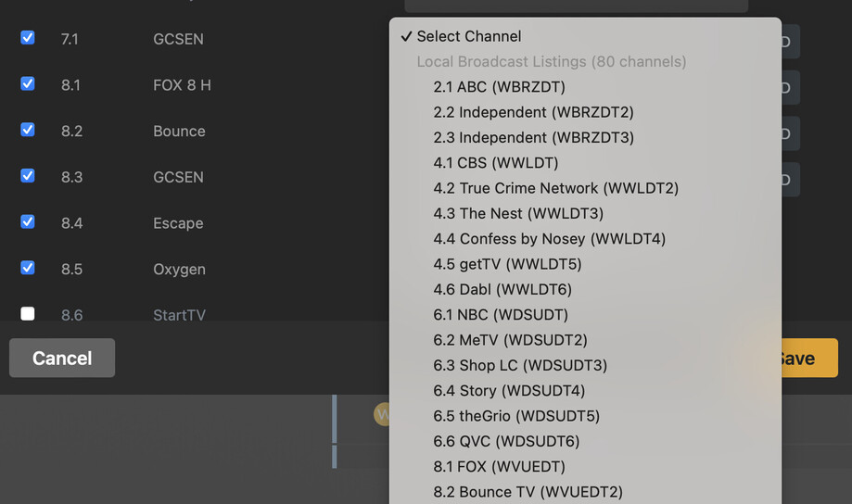Choose 4.5 getTV (WWLDT5) from the menu
The image size is (852, 504).
(507, 264)
